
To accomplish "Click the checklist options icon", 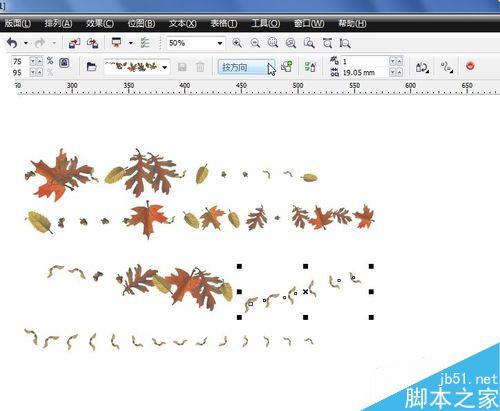I will 145,43.
